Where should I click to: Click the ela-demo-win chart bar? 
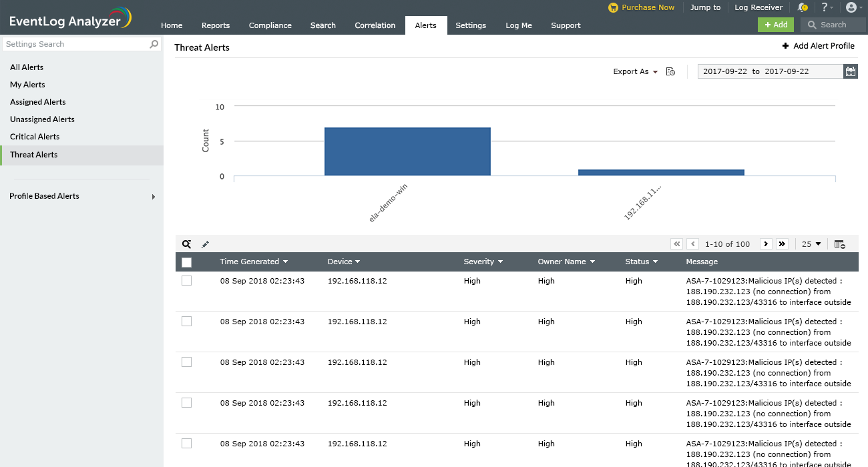coord(407,151)
